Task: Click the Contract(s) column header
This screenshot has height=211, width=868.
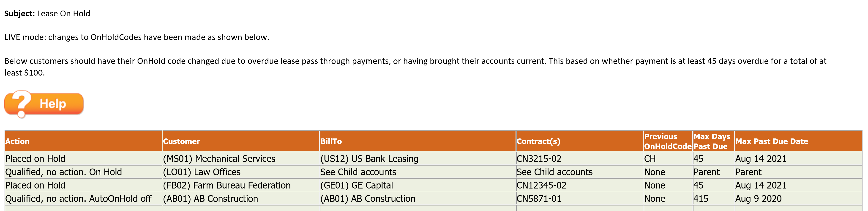Action: point(580,141)
